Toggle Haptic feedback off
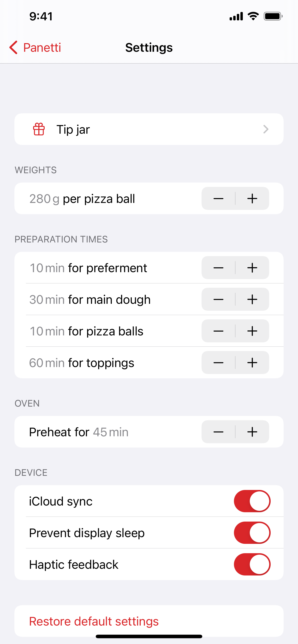Viewport: 298px width, 644px height. pyautogui.click(x=252, y=564)
